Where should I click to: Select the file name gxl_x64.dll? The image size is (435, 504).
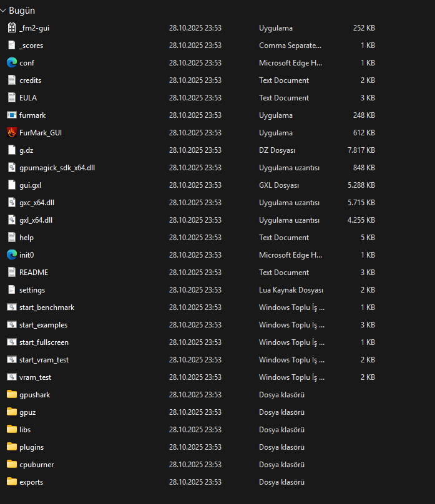36,220
